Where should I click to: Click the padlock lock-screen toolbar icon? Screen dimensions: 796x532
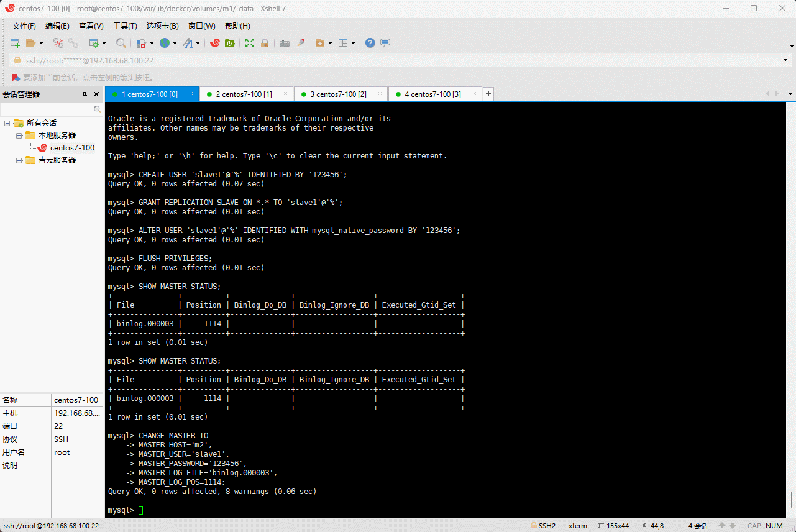point(265,43)
